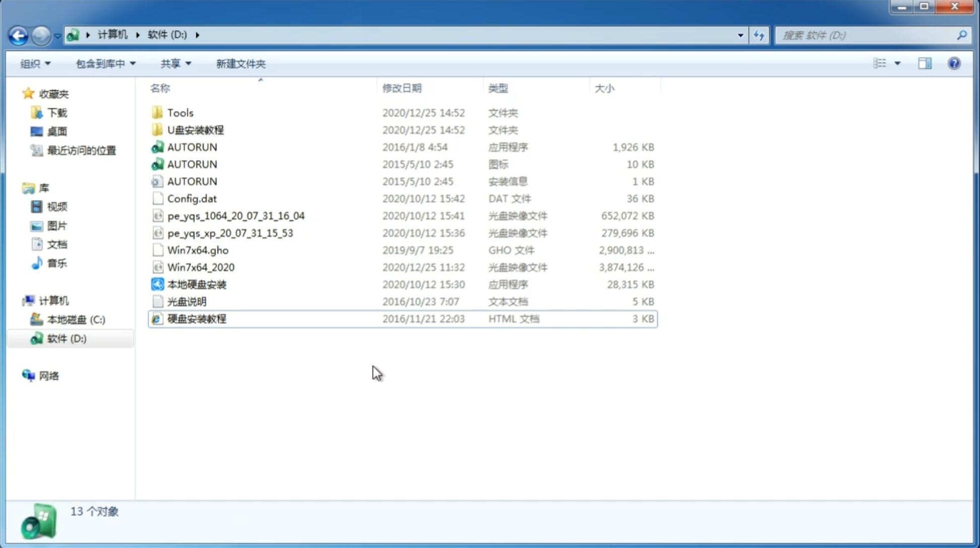Screen dimensions: 980x548
Task: Click 新建文件夹 button
Action: (x=241, y=63)
